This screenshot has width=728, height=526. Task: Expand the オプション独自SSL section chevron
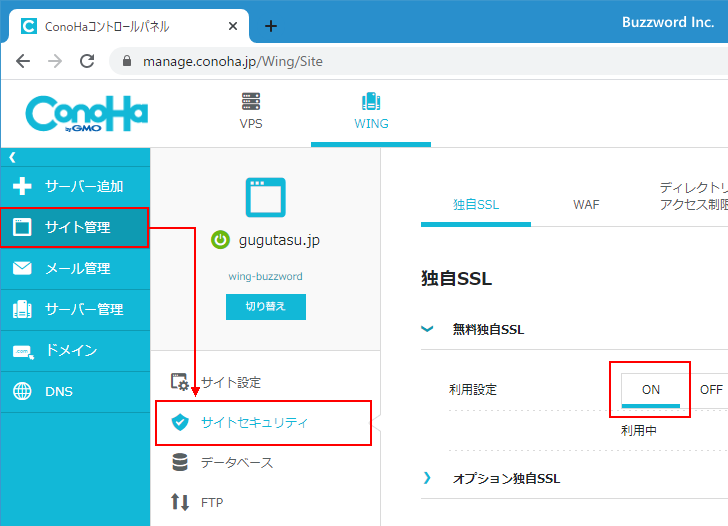coord(427,478)
